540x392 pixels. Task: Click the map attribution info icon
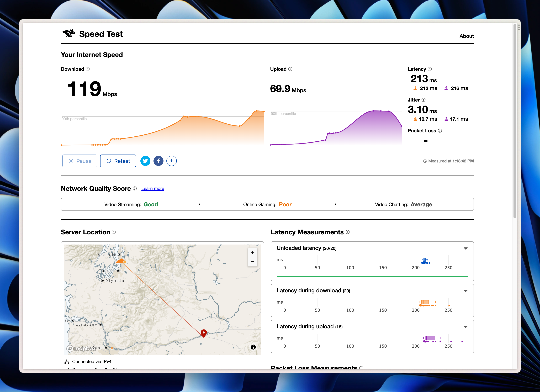pyautogui.click(x=253, y=347)
